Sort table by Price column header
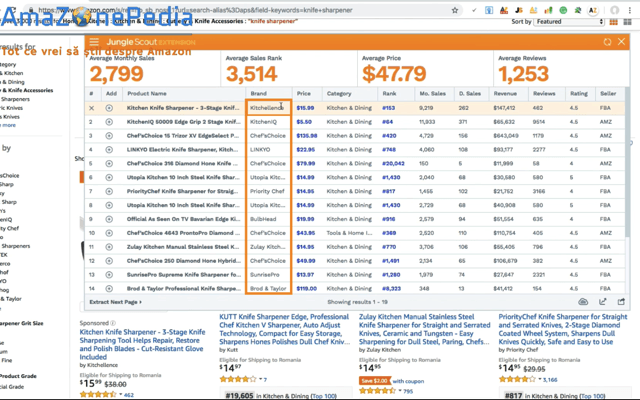This screenshot has height=400, width=640. 304,93
